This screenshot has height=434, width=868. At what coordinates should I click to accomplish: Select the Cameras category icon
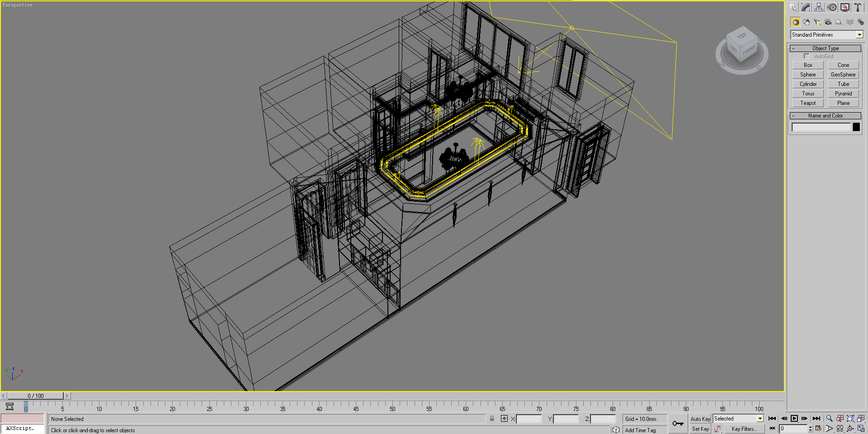tap(828, 22)
